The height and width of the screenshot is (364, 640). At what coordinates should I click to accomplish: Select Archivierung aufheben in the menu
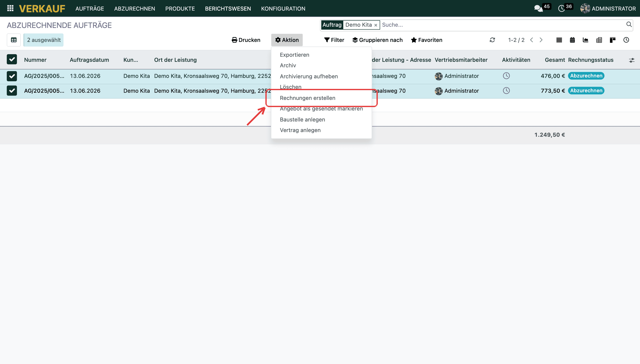[x=321, y=76]
